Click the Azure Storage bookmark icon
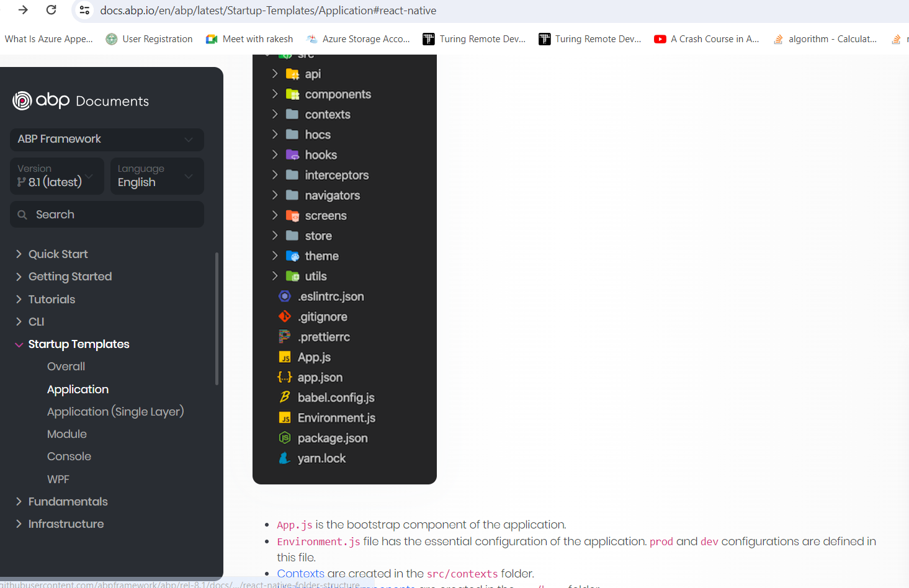Viewport: 909px width, 588px height. point(310,38)
